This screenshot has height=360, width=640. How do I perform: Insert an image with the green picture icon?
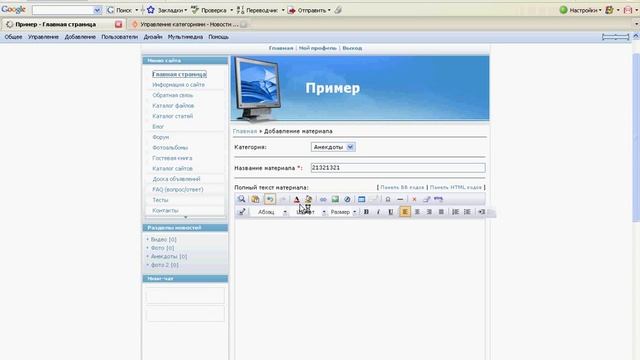point(335,199)
